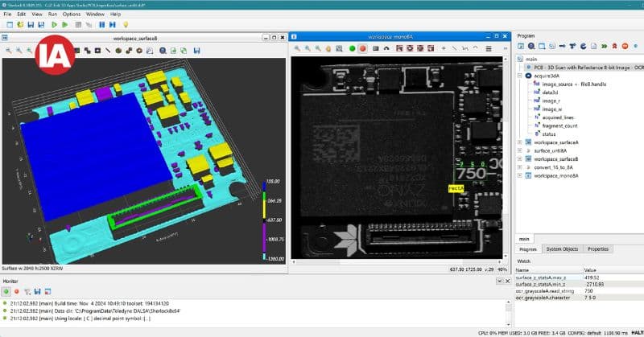Open the Help menu

coord(115,14)
